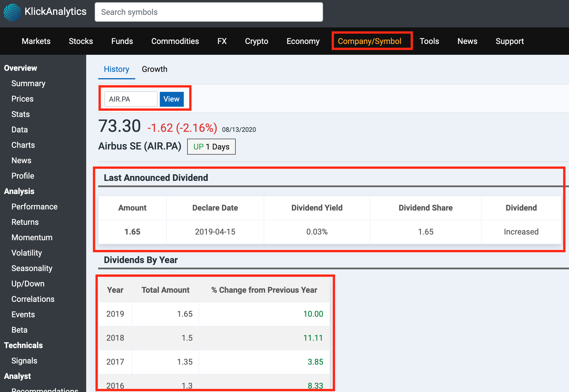Click the Analysis section heading
Image resolution: width=569 pixels, height=392 pixels.
coord(19,191)
